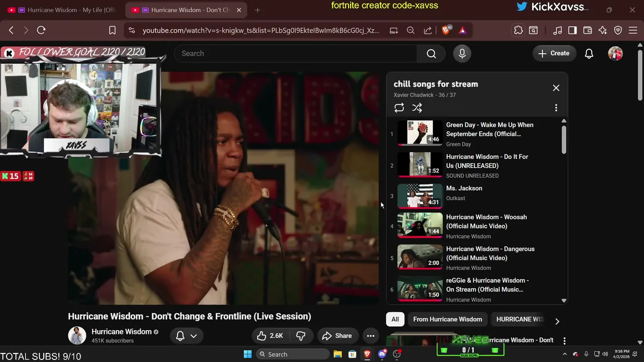This screenshot has height=362, width=644.
Task: Toggle playlist loop
Action: click(x=399, y=108)
